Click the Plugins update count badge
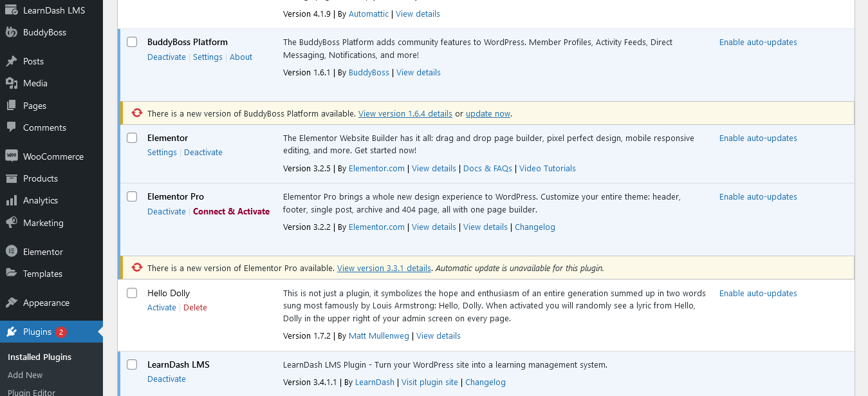This screenshot has height=396, width=868. [x=61, y=332]
